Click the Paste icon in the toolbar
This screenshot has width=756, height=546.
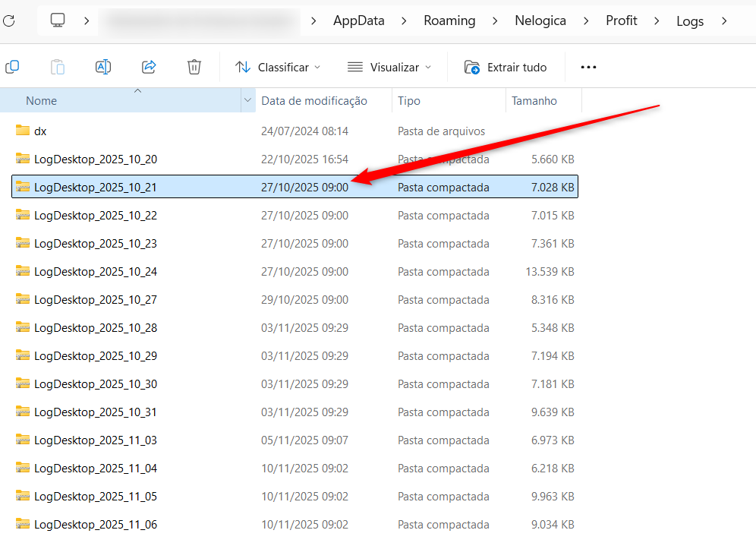point(58,67)
